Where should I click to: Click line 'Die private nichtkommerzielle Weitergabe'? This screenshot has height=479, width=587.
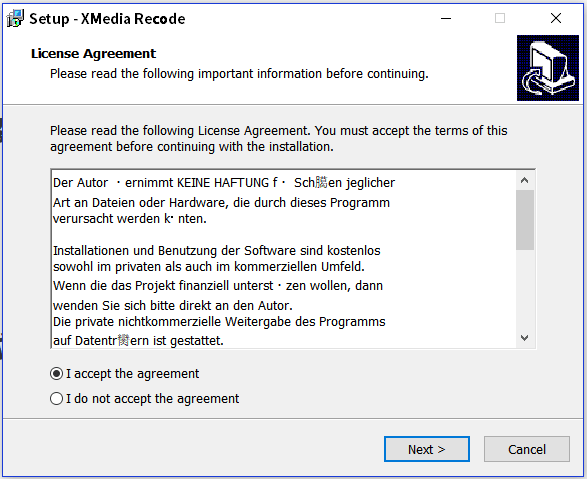pyautogui.click(x=219, y=321)
